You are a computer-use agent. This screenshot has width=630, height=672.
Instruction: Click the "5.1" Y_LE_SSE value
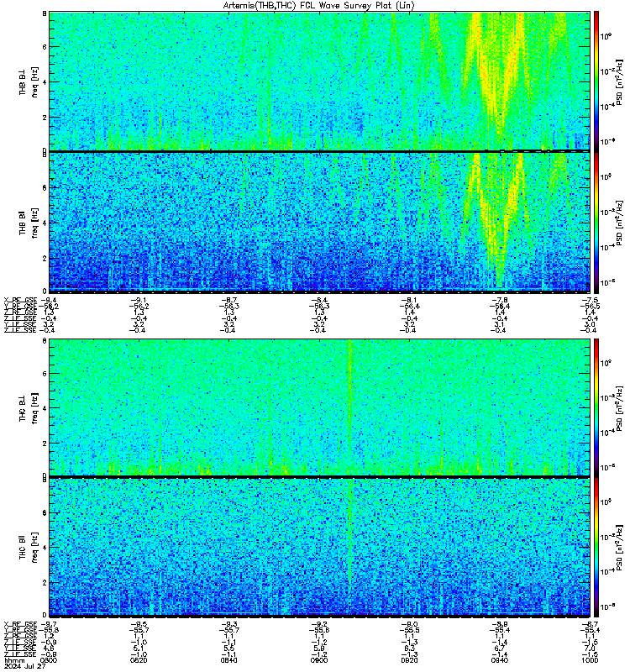pos(139,648)
